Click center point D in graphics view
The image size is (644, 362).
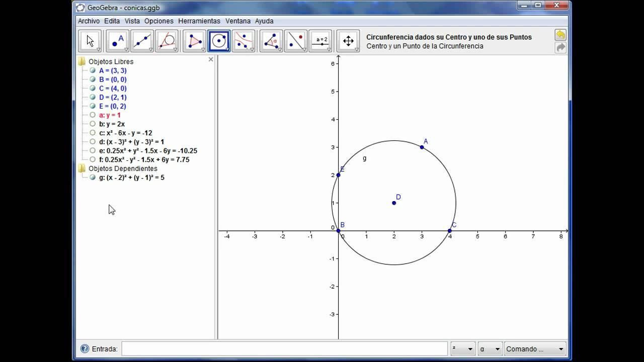click(x=394, y=203)
